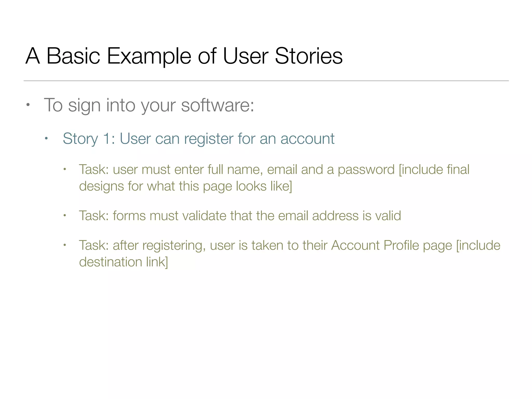Click the slide title 'A Basic Example of User Stories'
Image resolution: width=532 pixels, height=399 pixels.
tap(184, 56)
